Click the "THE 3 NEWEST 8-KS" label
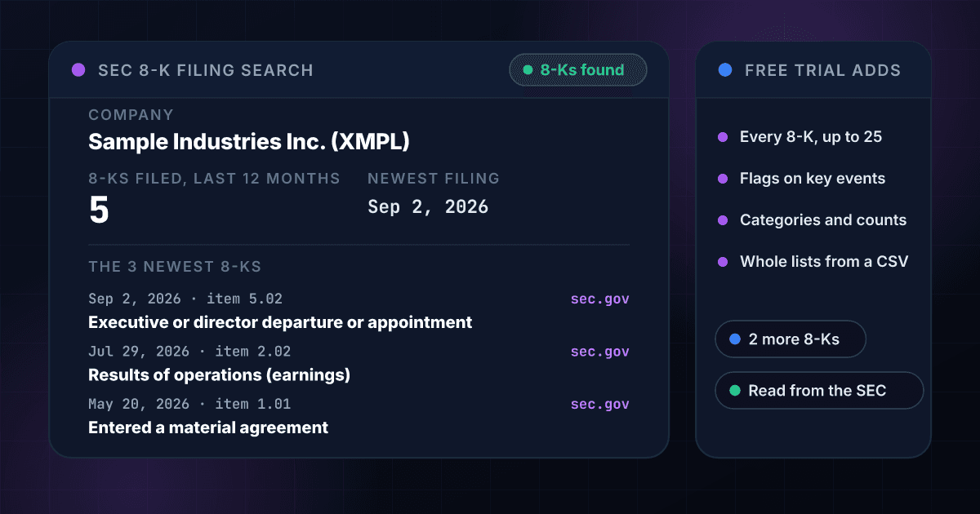This screenshot has width=980, height=514. (x=175, y=267)
